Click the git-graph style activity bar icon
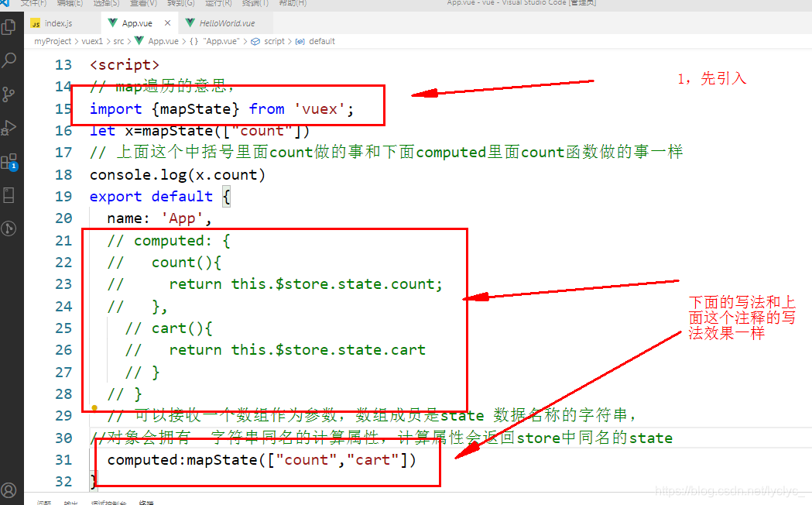The height and width of the screenshot is (505, 812). click(9, 228)
